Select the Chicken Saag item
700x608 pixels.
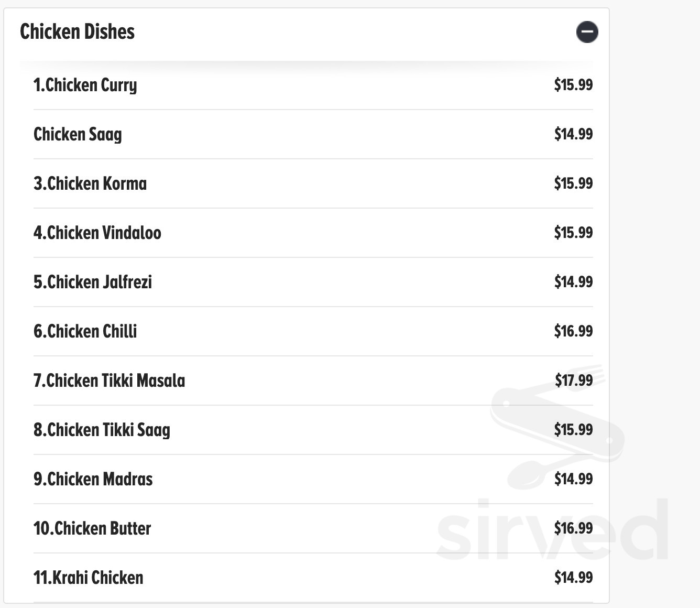(78, 134)
